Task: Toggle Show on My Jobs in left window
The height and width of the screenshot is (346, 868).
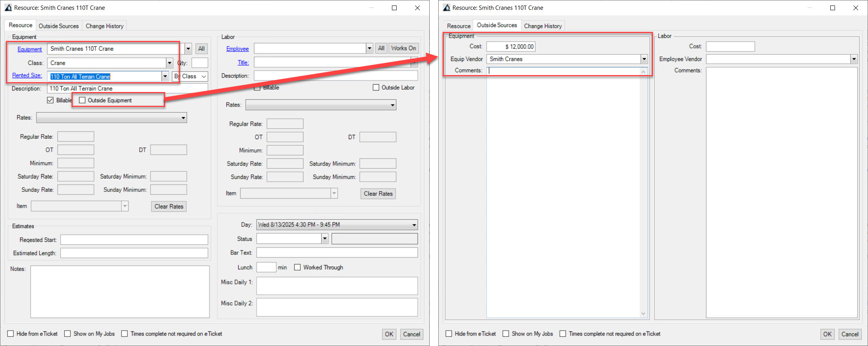Action: pyautogui.click(x=68, y=334)
